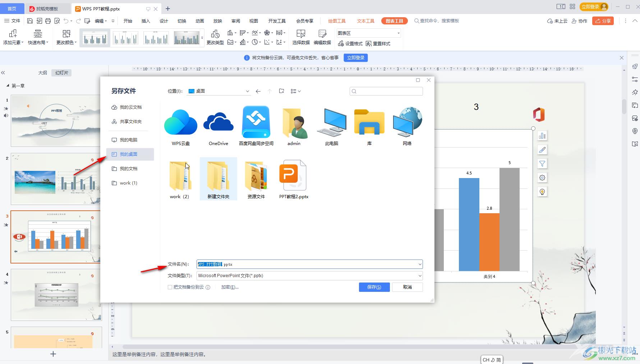The image size is (640, 364).
Task: Select work (1) in dialog sidebar
Action: pyautogui.click(x=130, y=183)
